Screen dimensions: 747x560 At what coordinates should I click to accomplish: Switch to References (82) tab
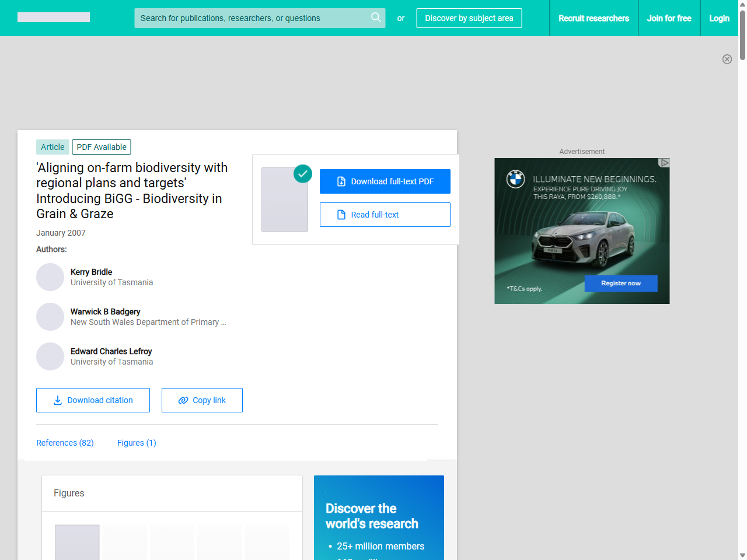(65, 443)
